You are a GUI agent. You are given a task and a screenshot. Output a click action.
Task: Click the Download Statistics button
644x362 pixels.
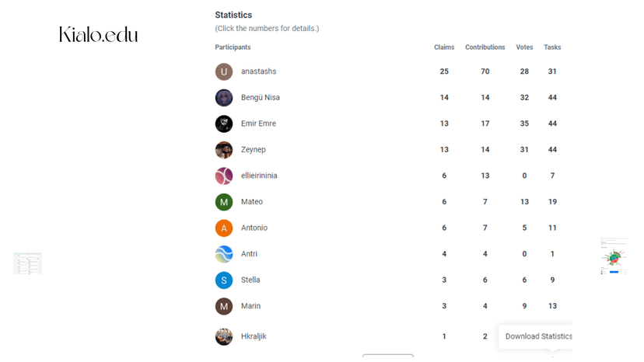pos(537,336)
